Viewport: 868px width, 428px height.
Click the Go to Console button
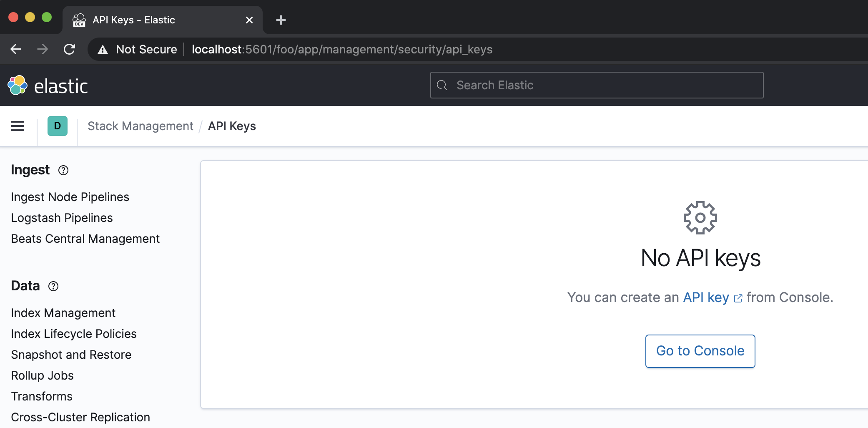point(700,351)
